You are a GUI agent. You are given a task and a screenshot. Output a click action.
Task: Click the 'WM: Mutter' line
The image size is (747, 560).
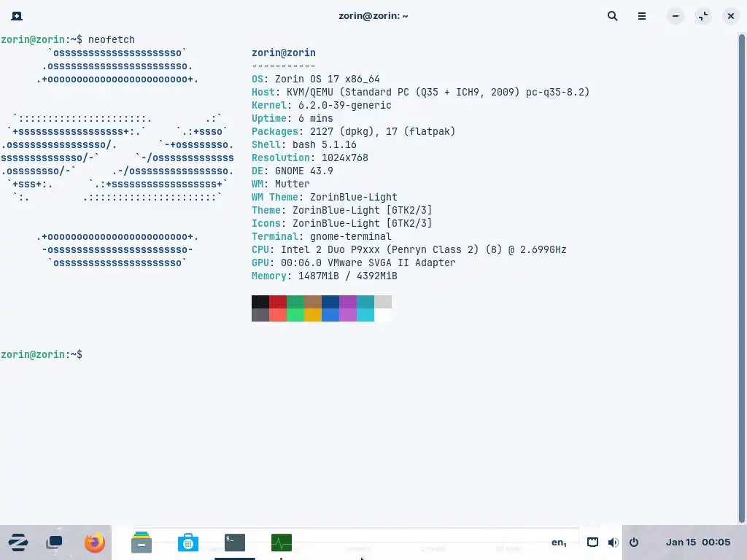[x=281, y=184]
